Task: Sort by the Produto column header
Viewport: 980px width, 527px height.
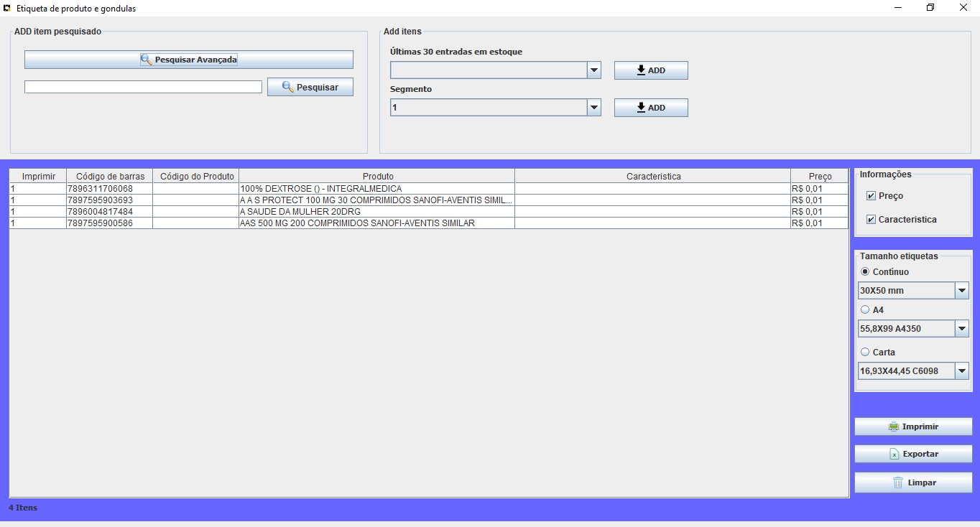Action: pos(377,176)
